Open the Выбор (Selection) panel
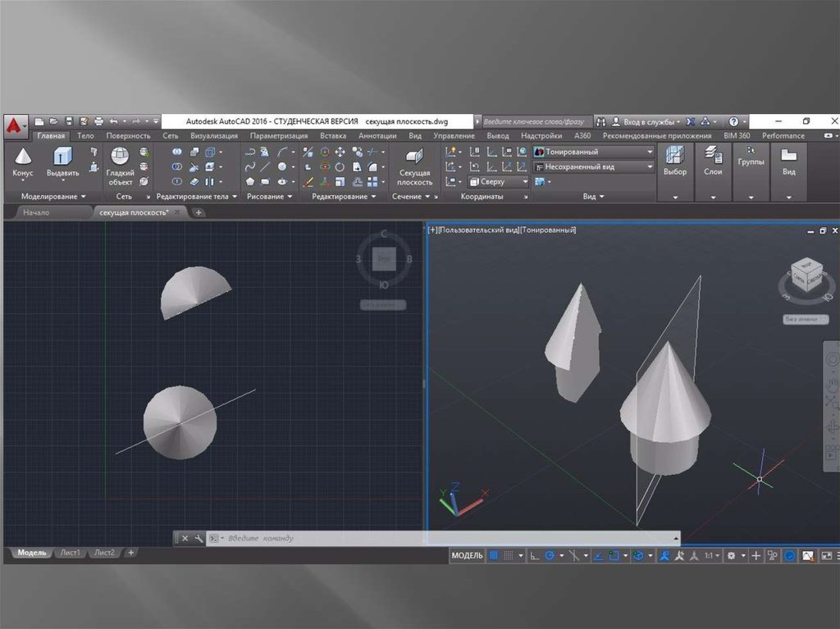The image size is (840, 629). point(675,160)
